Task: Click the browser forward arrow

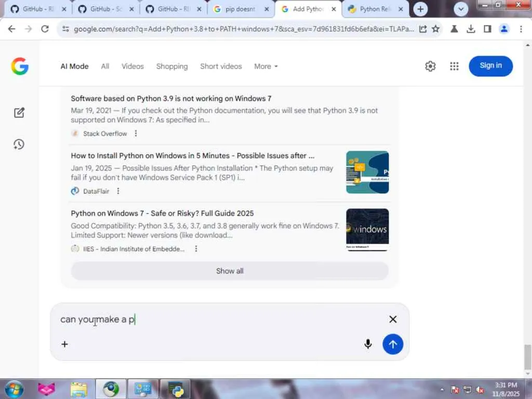Action: (28, 29)
